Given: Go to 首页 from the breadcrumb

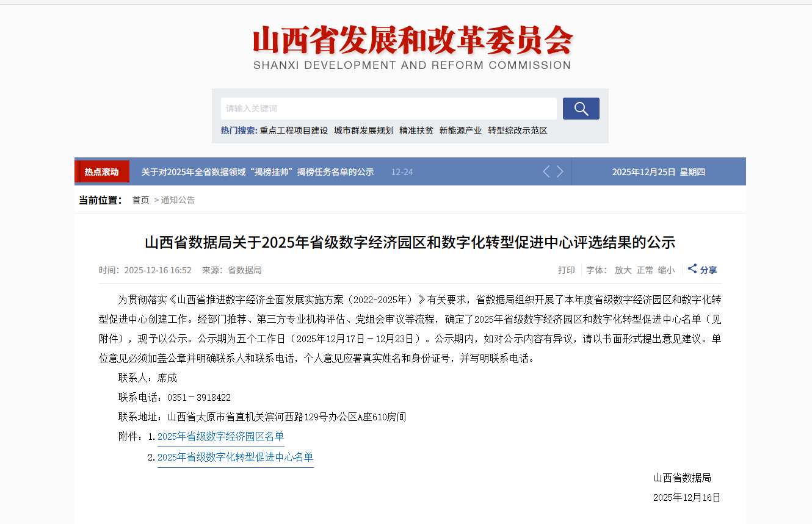Looking at the screenshot, I should click(140, 199).
